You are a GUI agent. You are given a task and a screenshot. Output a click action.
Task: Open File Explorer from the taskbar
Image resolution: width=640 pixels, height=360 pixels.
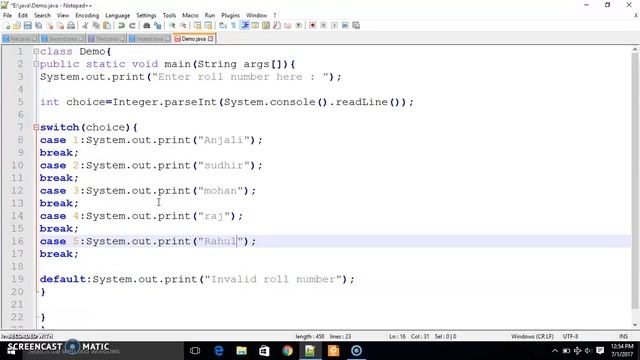pos(242,351)
